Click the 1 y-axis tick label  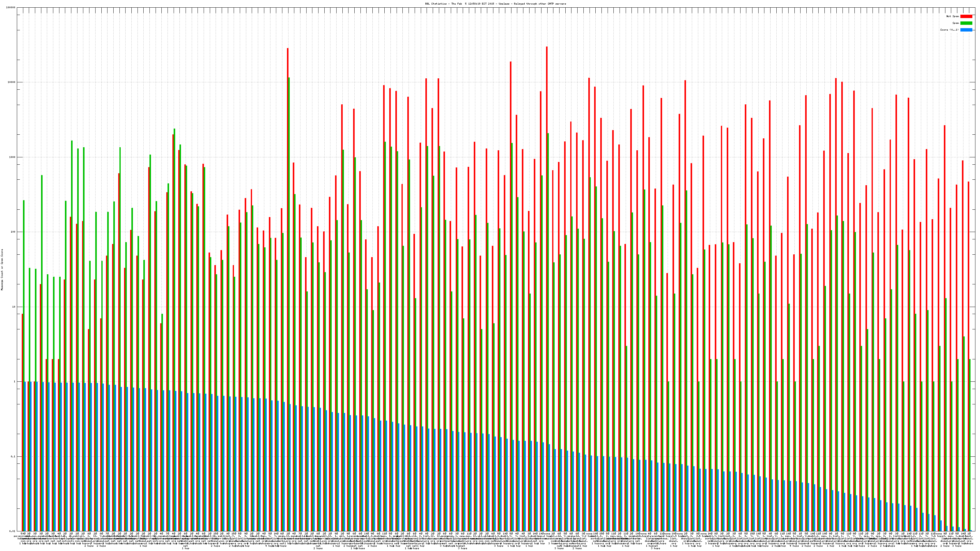(x=14, y=382)
